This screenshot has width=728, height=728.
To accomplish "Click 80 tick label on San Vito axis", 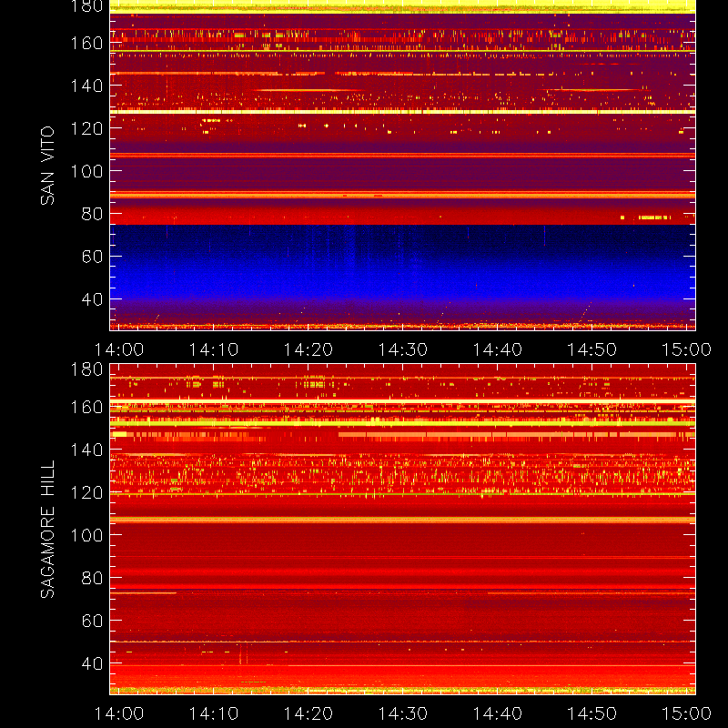I will [x=93, y=214].
